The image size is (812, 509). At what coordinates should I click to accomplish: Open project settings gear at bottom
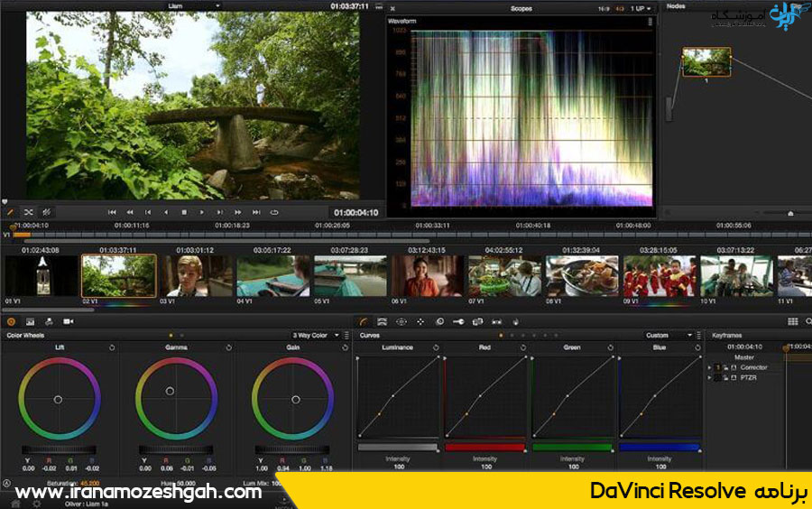37,504
